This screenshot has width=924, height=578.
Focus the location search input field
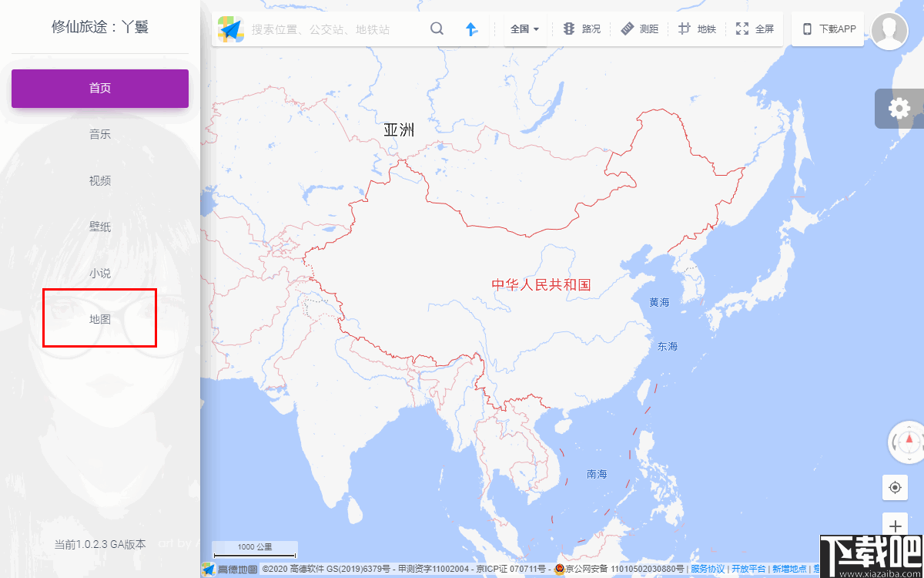[x=334, y=29]
